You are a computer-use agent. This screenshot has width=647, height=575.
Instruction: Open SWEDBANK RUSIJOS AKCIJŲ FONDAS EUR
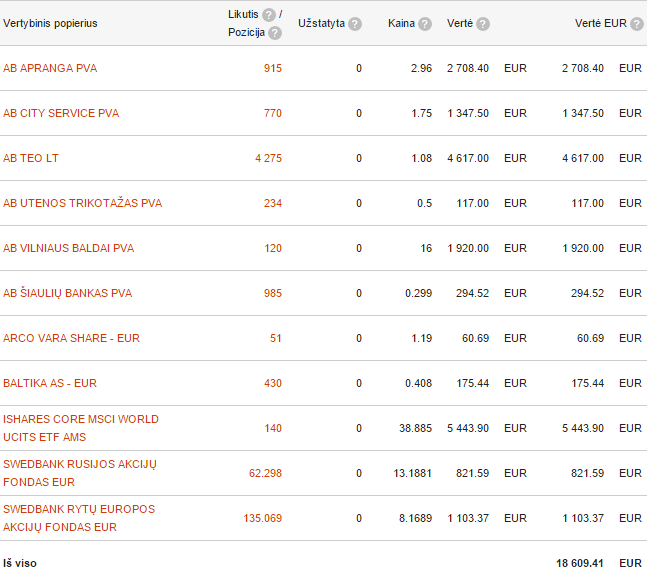point(80,473)
